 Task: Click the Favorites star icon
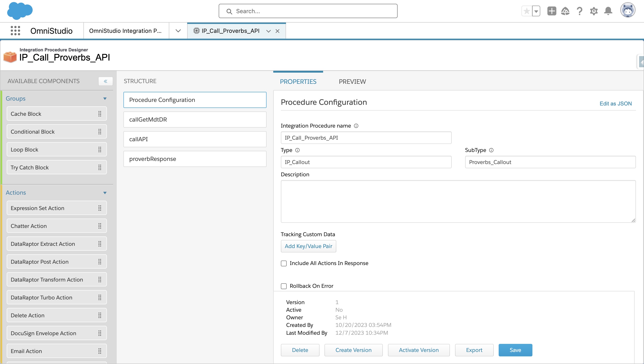527,11
